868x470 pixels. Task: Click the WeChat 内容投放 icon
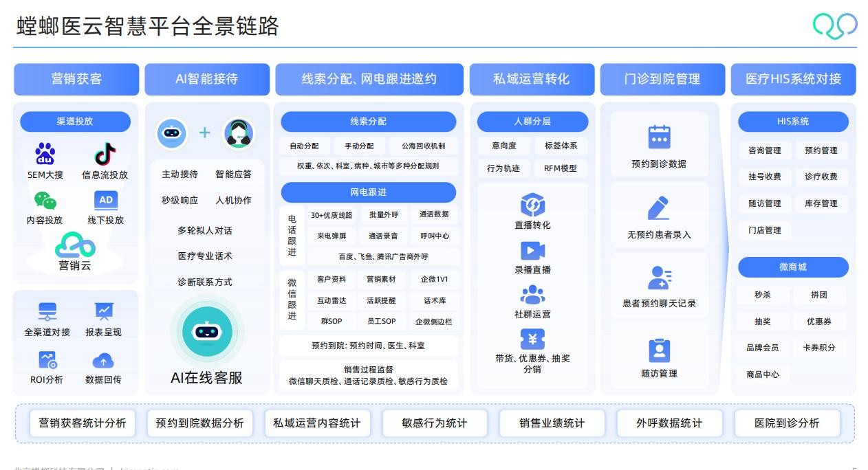[x=45, y=201]
